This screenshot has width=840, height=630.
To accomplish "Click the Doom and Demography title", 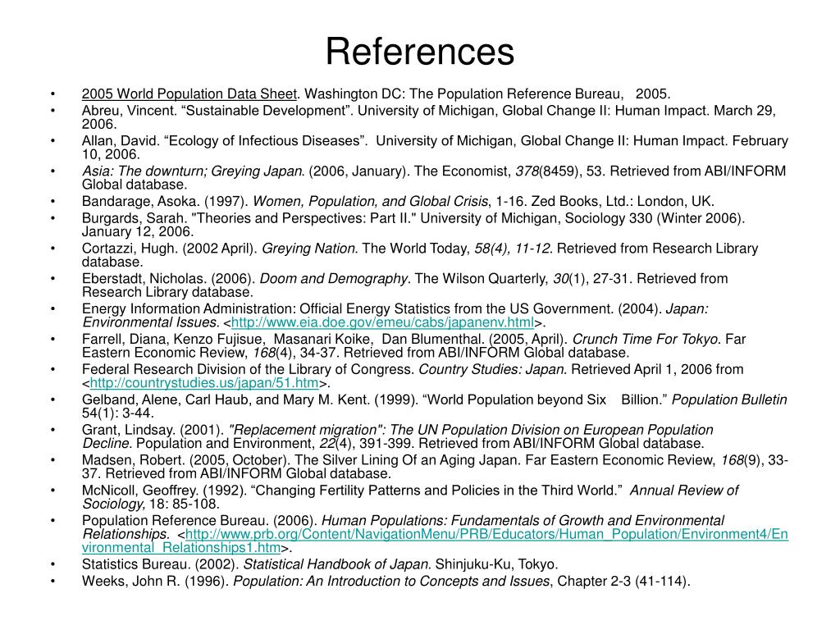I will click(334, 279).
